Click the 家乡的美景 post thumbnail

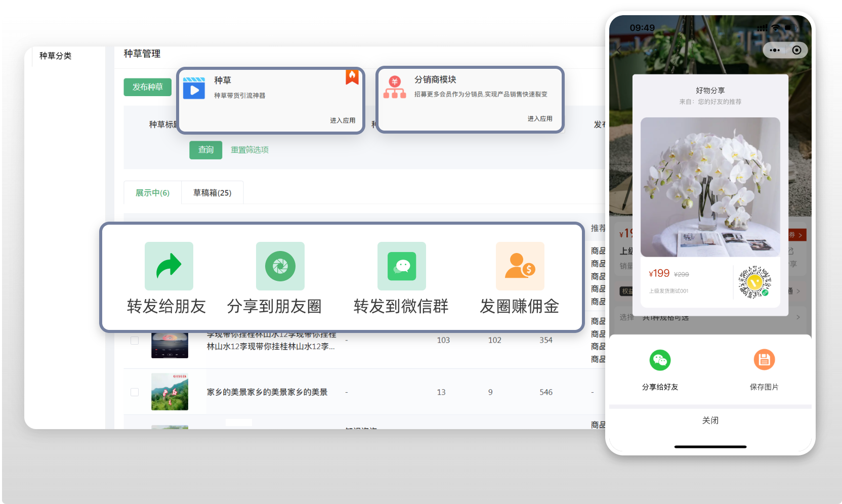pos(170,392)
